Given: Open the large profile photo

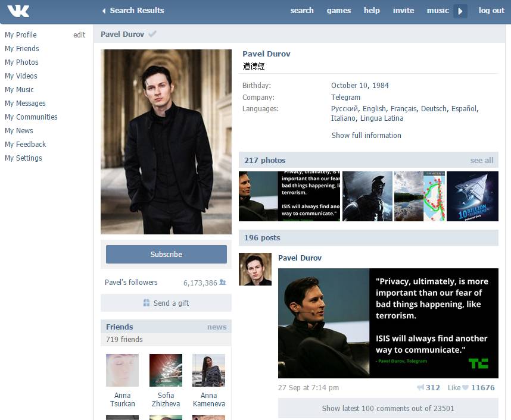Looking at the screenshot, I should tap(166, 142).
